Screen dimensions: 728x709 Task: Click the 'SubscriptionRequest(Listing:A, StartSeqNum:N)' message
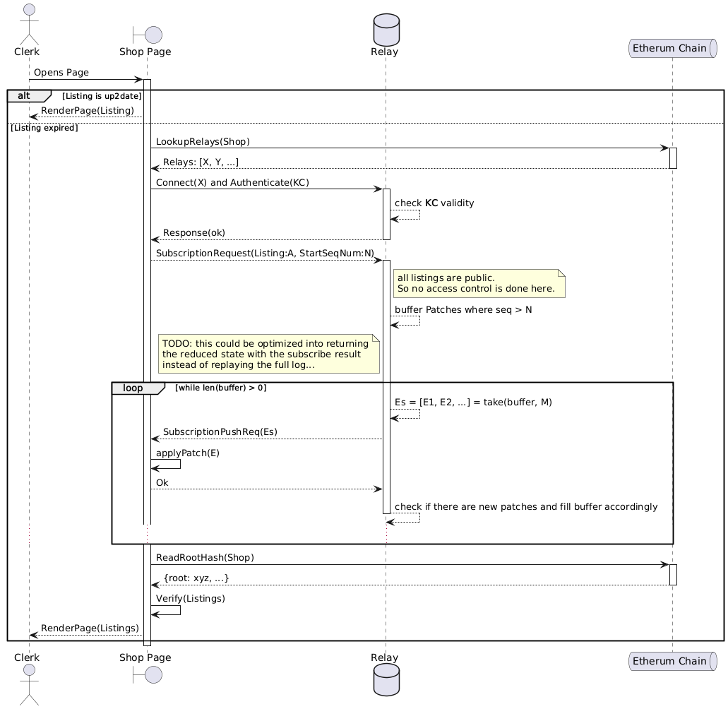pyautogui.click(x=265, y=253)
